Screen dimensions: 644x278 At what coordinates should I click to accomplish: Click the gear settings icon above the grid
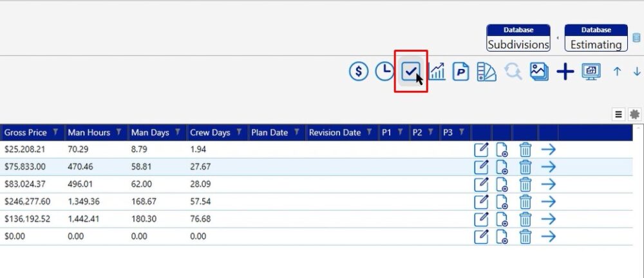(635, 114)
